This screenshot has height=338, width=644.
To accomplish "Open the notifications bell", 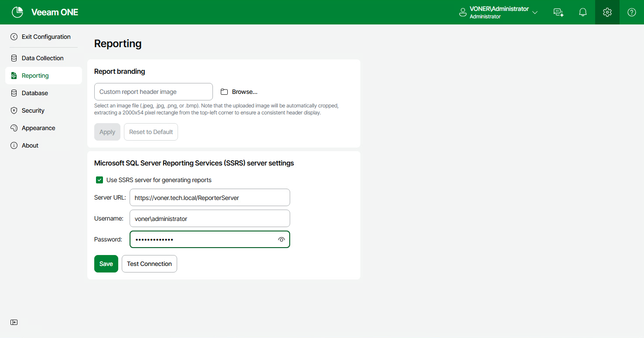I will click(583, 12).
